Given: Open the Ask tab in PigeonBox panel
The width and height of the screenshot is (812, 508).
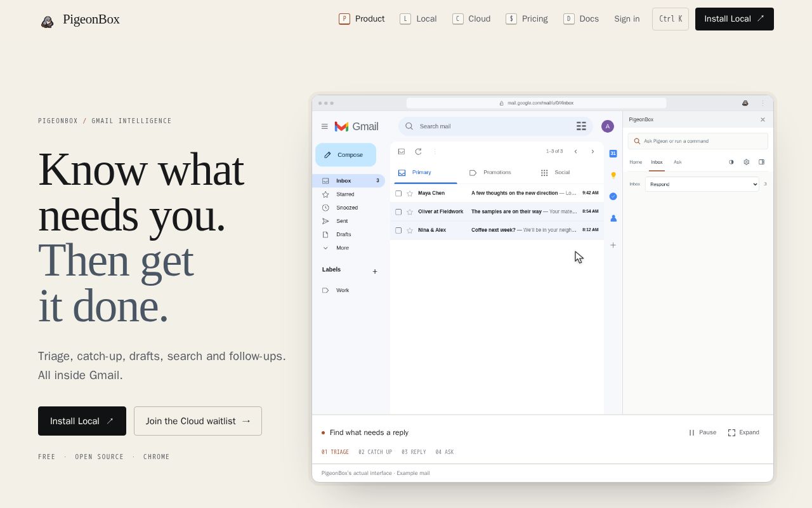Looking at the screenshot, I should click(x=678, y=162).
